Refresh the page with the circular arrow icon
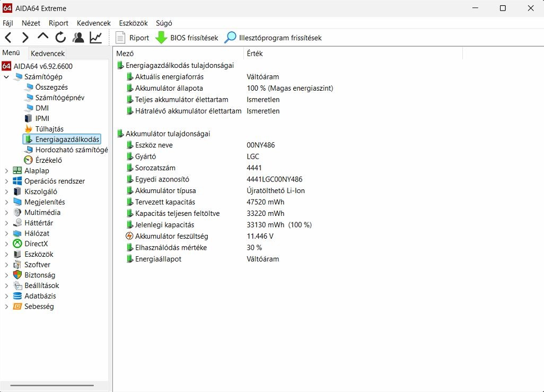 pos(60,38)
